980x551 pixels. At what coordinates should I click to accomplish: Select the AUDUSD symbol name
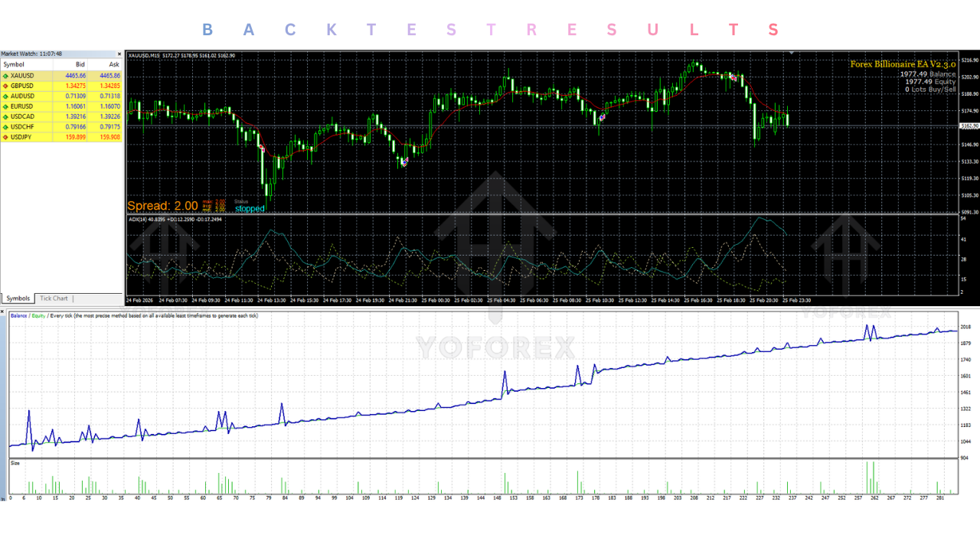[x=22, y=96]
